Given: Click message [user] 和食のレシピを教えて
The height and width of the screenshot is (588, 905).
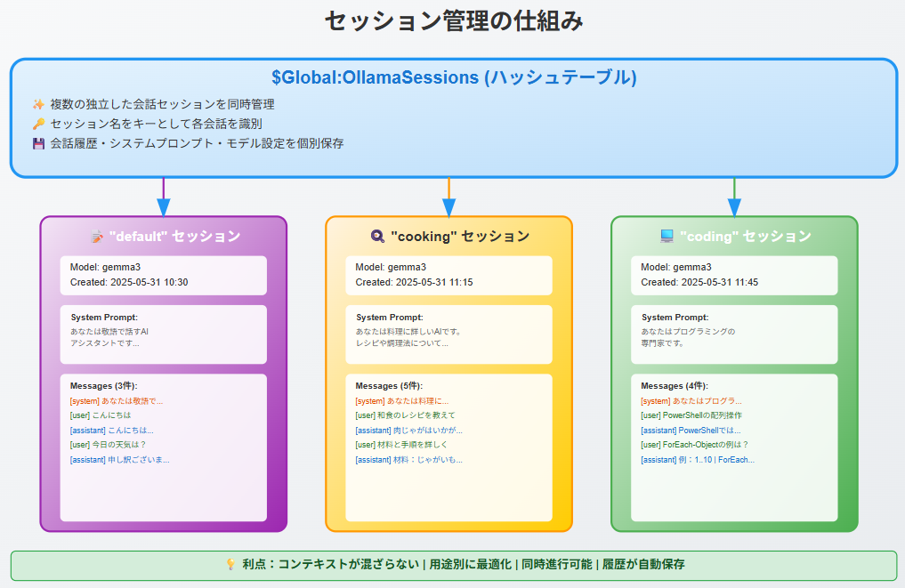Looking at the screenshot, I should click(x=405, y=415).
